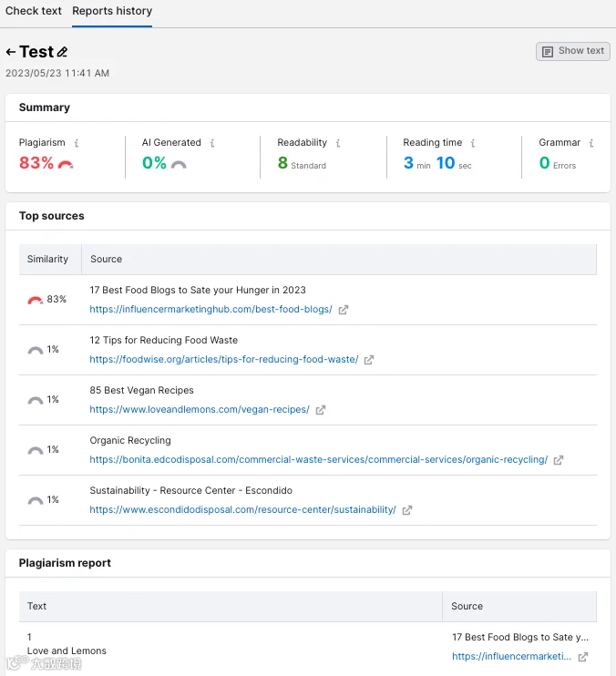Open external link icon for loveandlemons source
Viewport: 616px width, 676px height.
pyautogui.click(x=321, y=410)
